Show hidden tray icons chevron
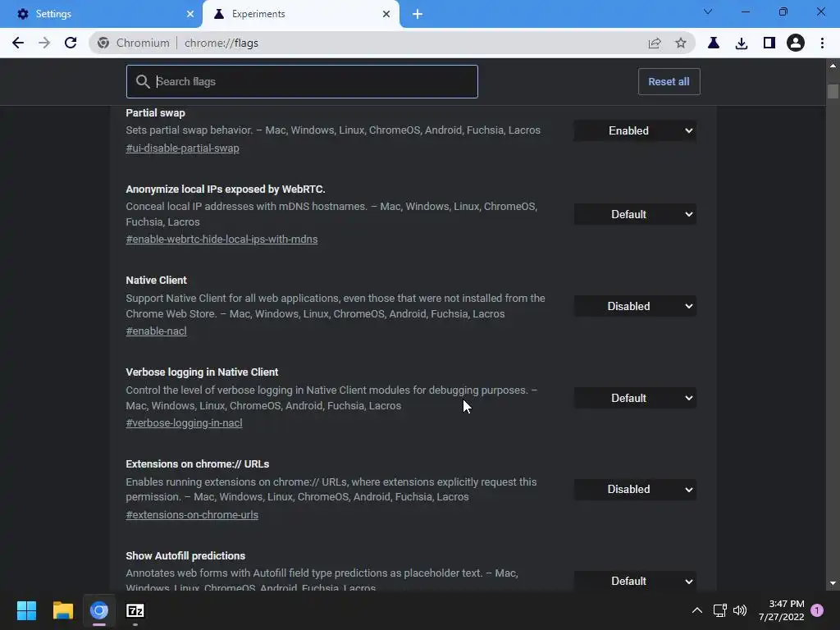840x630 pixels. tap(697, 610)
